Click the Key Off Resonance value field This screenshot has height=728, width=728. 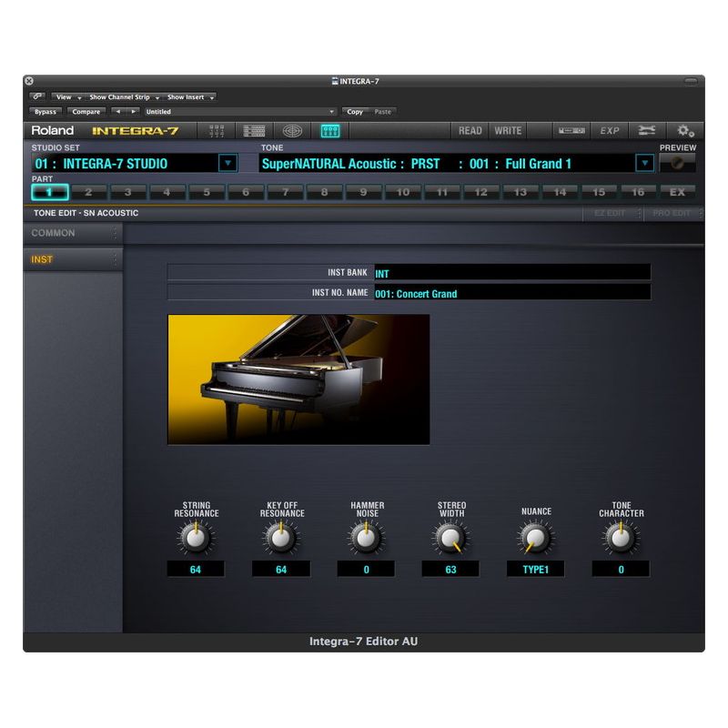[x=281, y=570]
